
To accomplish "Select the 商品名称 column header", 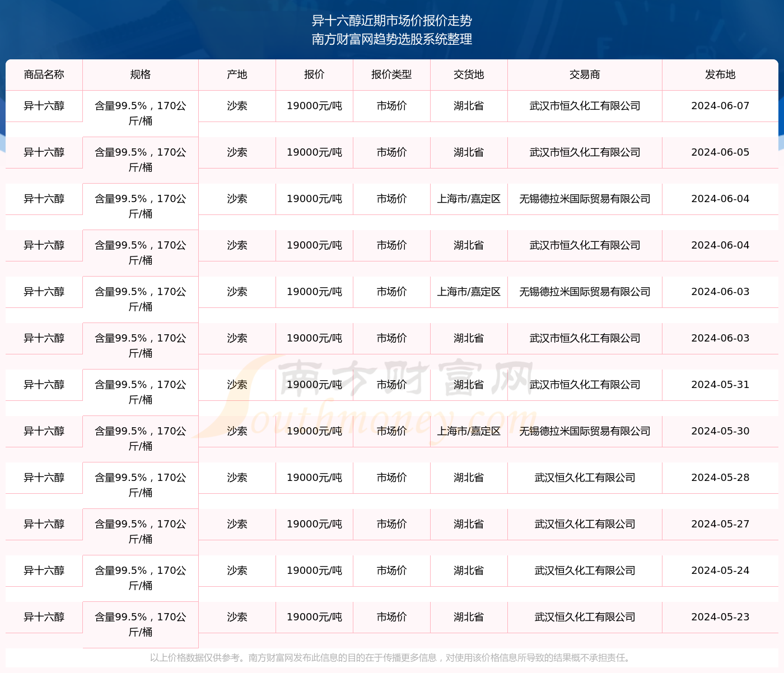I will 44,74.
